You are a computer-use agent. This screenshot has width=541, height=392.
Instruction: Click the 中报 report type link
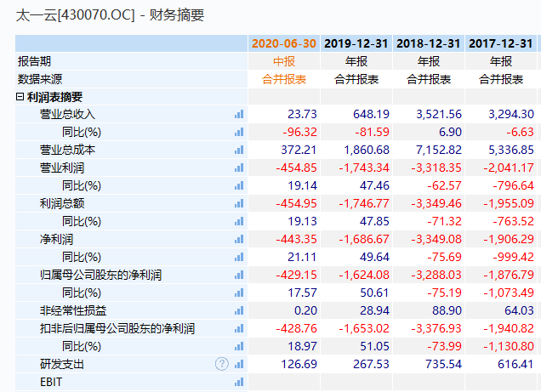pos(283,61)
